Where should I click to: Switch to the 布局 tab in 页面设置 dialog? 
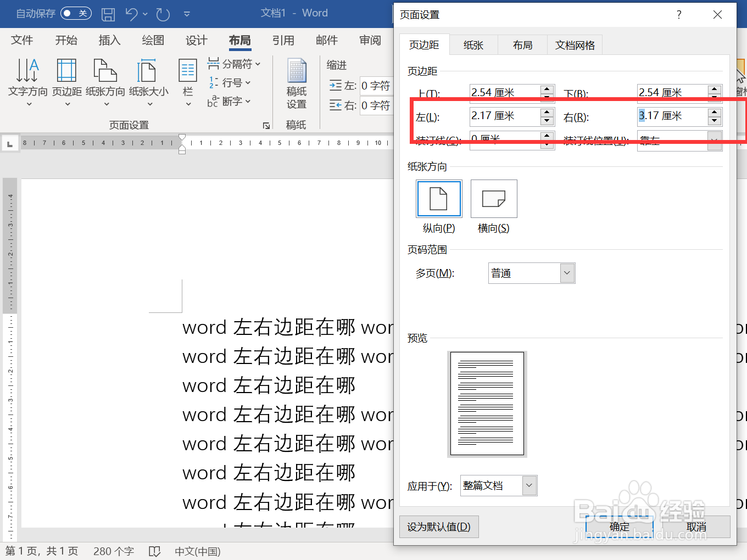[x=523, y=45]
